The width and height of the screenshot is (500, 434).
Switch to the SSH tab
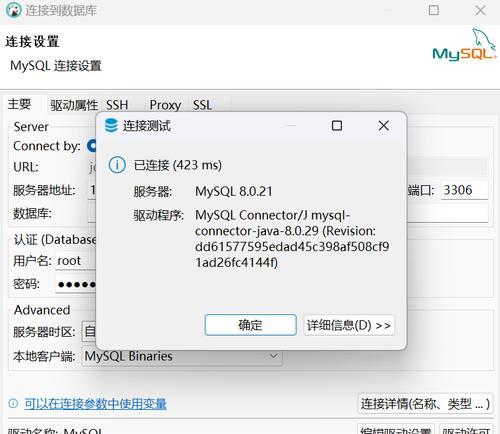[117, 105]
